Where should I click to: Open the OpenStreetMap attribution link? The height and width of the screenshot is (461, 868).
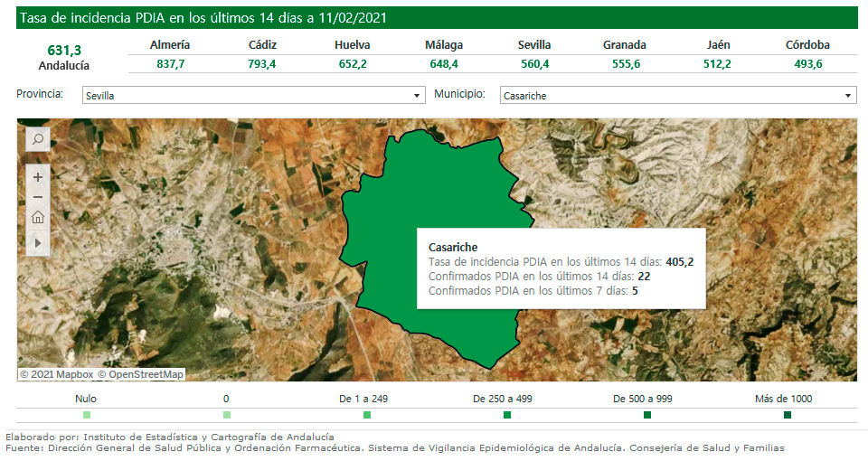(x=140, y=374)
